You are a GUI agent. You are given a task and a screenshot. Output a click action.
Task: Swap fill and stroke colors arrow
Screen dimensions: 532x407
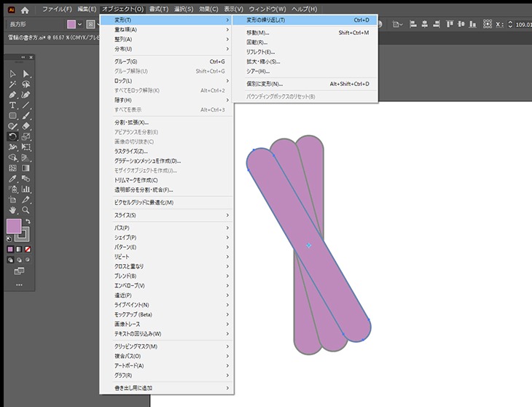coord(28,222)
